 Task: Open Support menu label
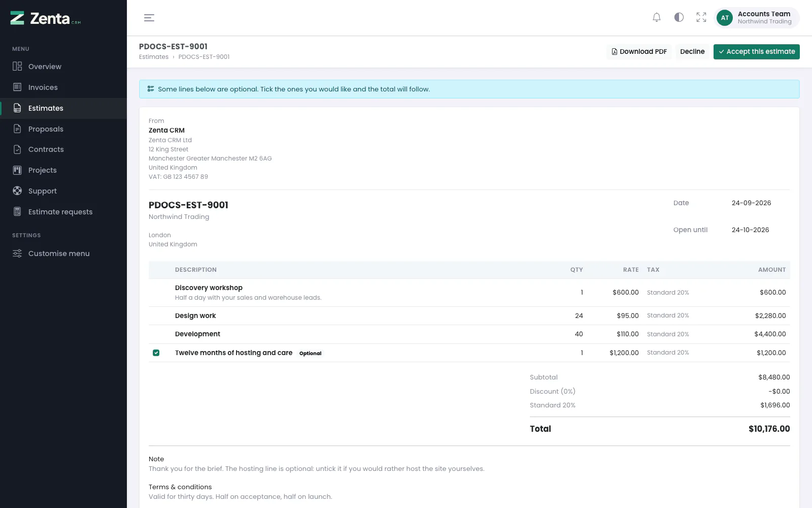click(43, 191)
